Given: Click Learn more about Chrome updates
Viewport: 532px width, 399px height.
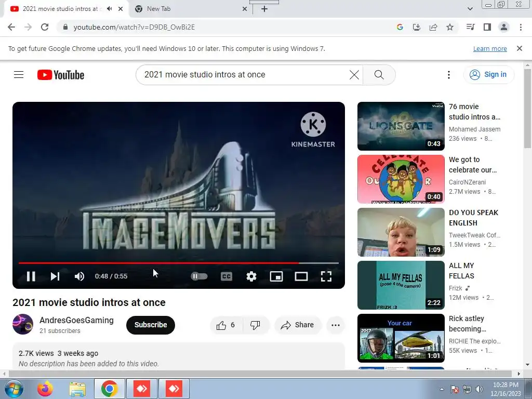Looking at the screenshot, I should tap(490, 48).
